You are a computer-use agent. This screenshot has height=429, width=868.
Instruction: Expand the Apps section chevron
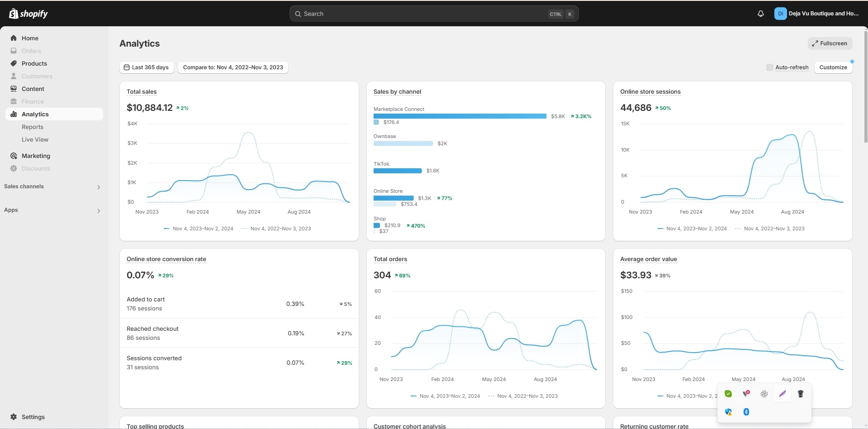coord(98,210)
